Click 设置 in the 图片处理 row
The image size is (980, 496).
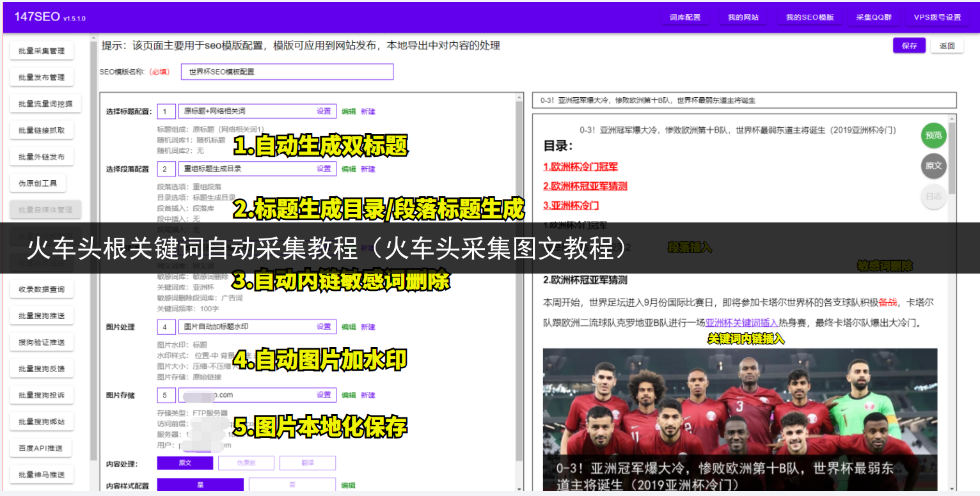click(x=324, y=327)
